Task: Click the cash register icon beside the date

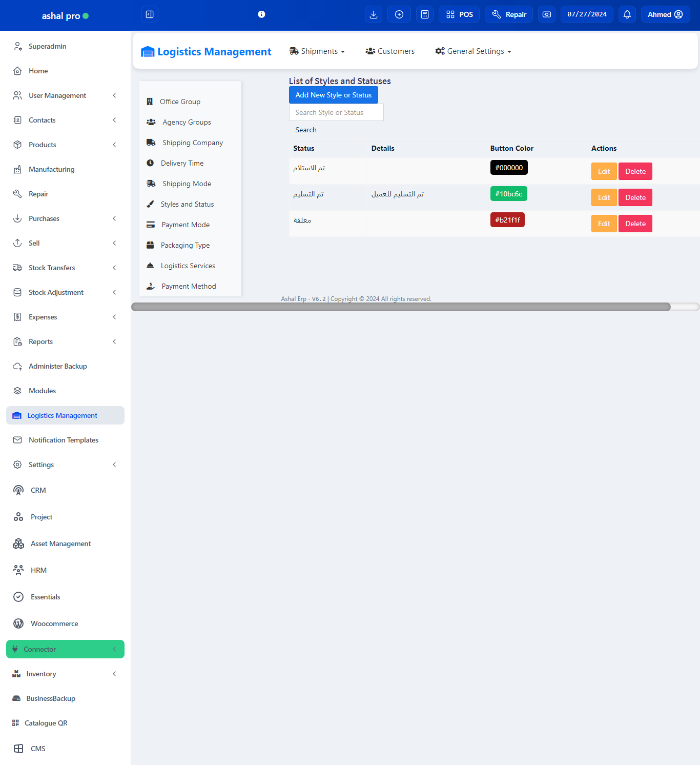Action: [x=547, y=14]
